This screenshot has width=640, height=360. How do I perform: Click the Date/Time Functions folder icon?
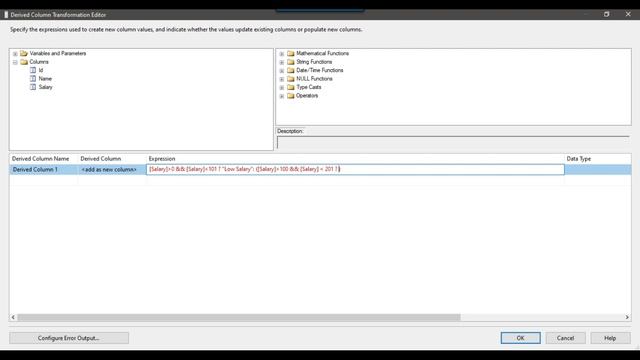(291, 70)
